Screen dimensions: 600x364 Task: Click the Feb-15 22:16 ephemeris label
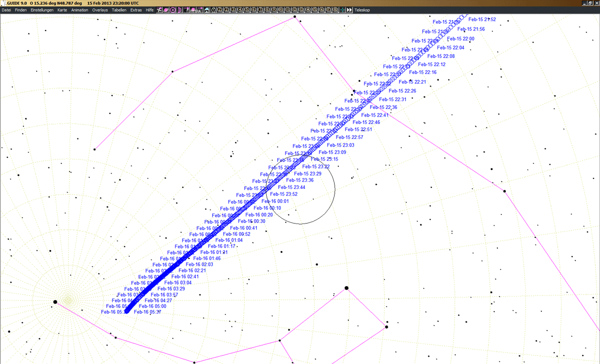pyautogui.click(x=423, y=72)
